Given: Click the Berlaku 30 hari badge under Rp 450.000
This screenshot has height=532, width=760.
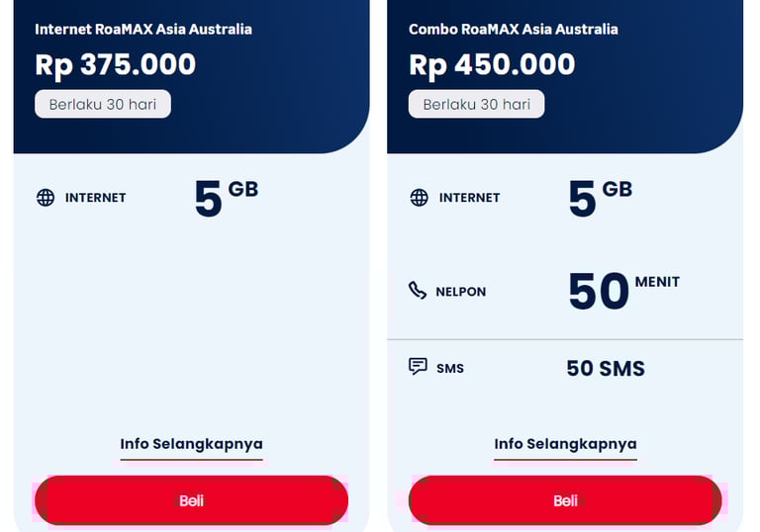Looking at the screenshot, I should [x=476, y=104].
